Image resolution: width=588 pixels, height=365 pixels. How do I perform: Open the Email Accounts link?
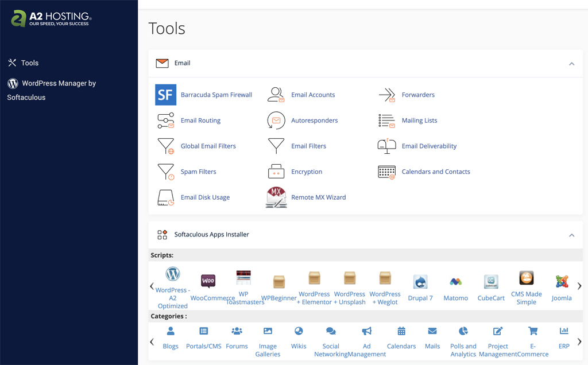313,95
